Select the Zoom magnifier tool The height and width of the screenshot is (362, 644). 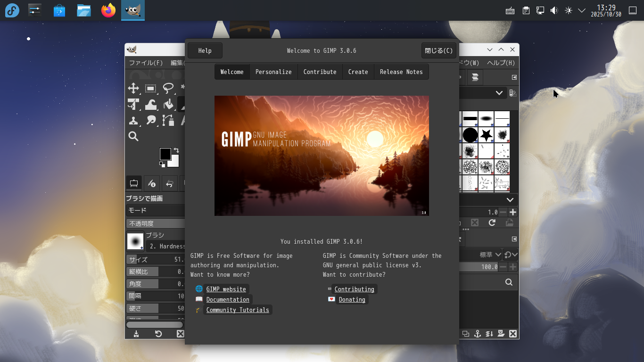(133, 137)
